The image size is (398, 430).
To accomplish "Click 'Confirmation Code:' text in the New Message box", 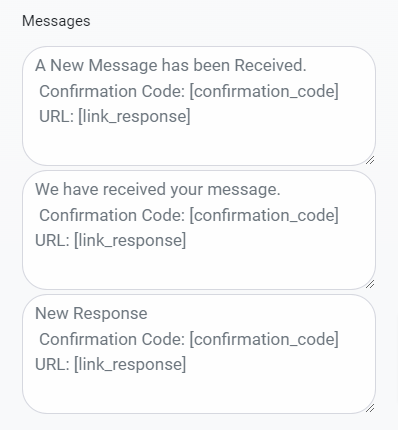I will [112, 91].
